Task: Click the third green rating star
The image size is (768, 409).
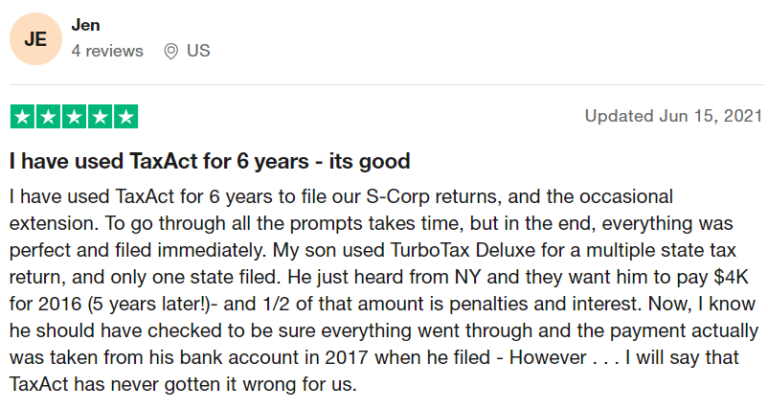Action: (x=74, y=116)
